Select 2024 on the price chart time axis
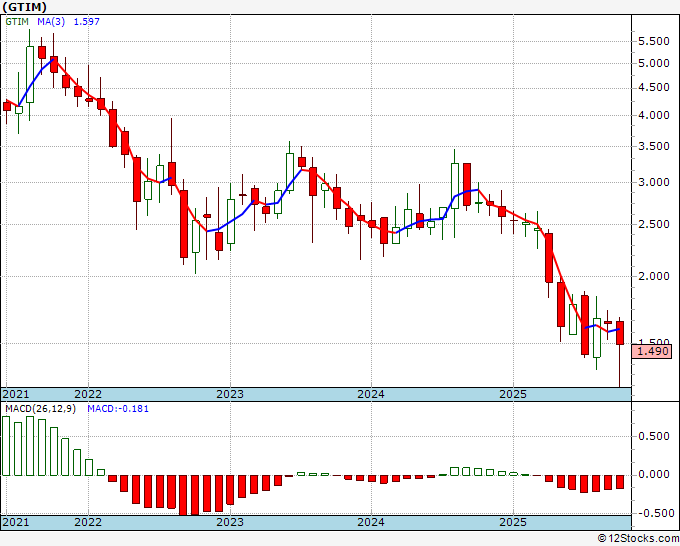Image resolution: width=680 pixels, height=546 pixels. [371, 394]
